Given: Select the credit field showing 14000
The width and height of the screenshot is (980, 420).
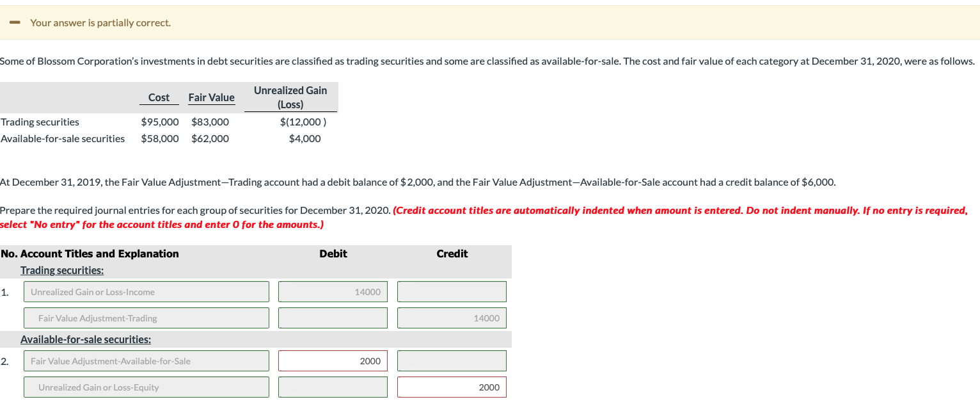Looking at the screenshot, I should click(x=452, y=318).
